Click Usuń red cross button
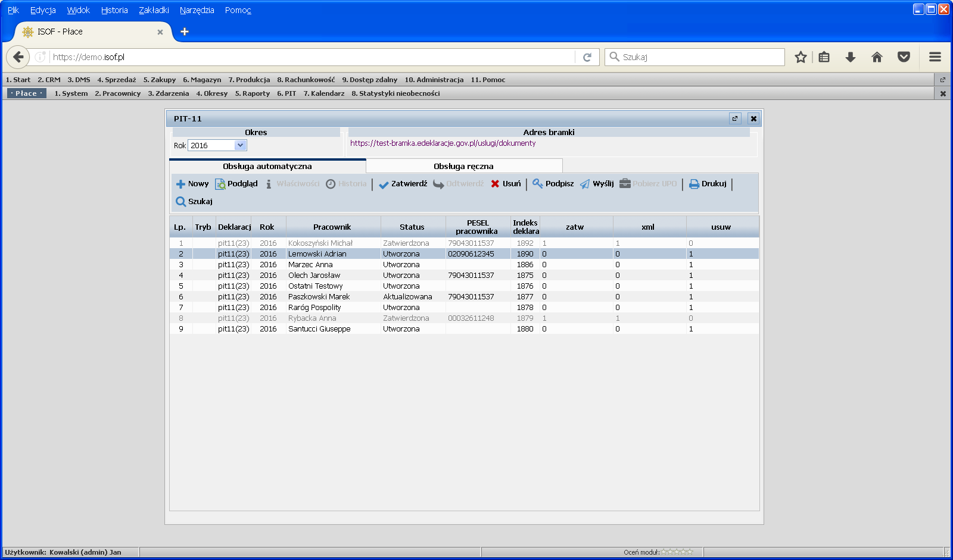The width and height of the screenshot is (953, 560). point(506,184)
